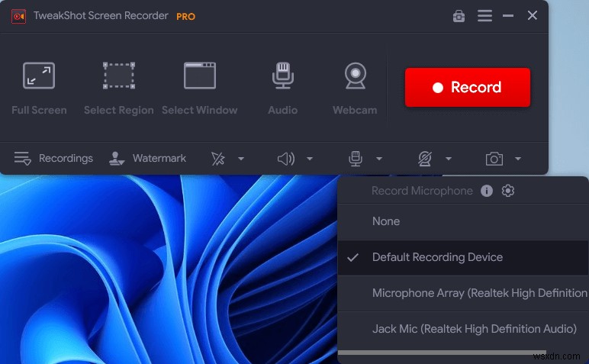Open the Recordings list
The width and height of the screenshot is (589, 364).
click(53, 159)
